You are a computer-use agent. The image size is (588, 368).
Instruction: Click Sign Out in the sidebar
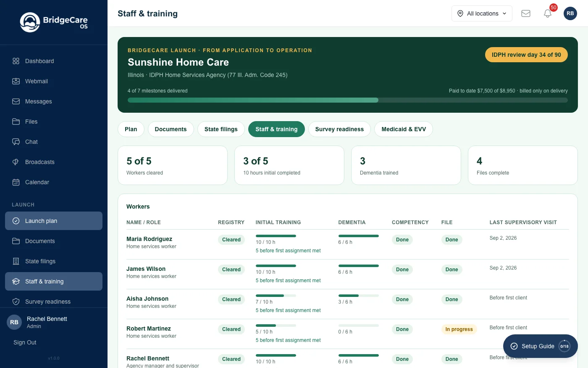click(x=25, y=342)
